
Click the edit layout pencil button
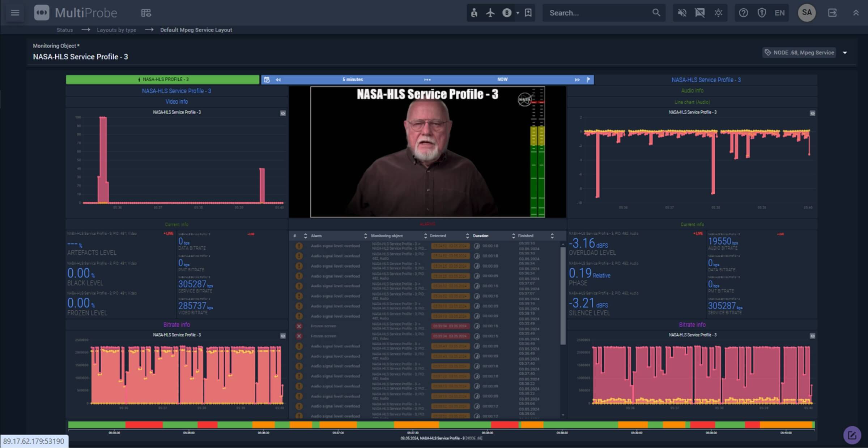tap(852, 435)
